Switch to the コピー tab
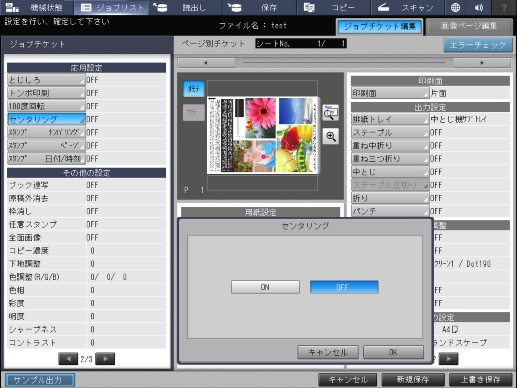Image resolution: width=517 pixels, height=388 pixels. coord(333,7)
